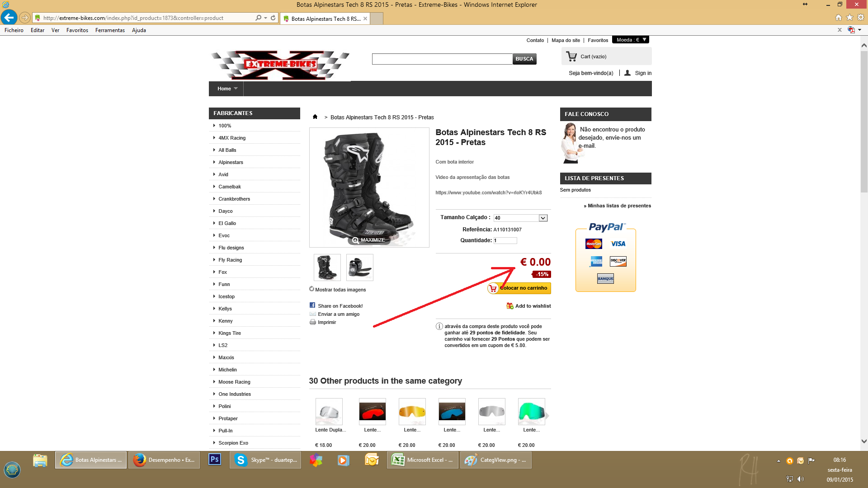868x488 pixels.
Task: Open the Lente Dupla product thumbnail
Action: click(329, 412)
